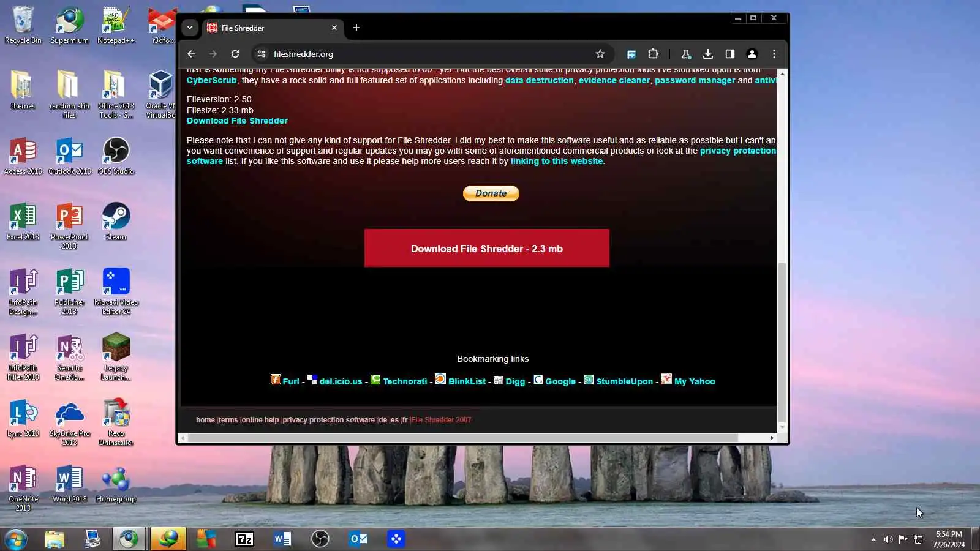Select the Homegroup desktop icon
Image resolution: width=980 pixels, height=551 pixels.
[x=116, y=484]
